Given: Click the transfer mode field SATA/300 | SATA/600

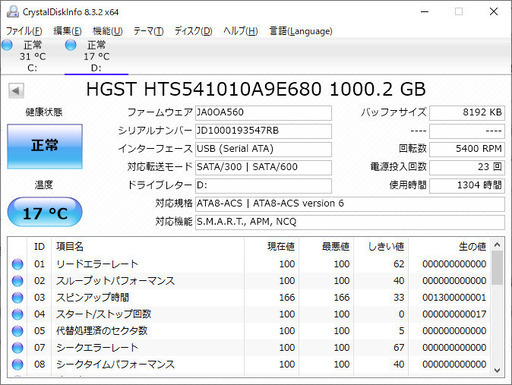Looking at the screenshot, I should click(x=263, y=167).
